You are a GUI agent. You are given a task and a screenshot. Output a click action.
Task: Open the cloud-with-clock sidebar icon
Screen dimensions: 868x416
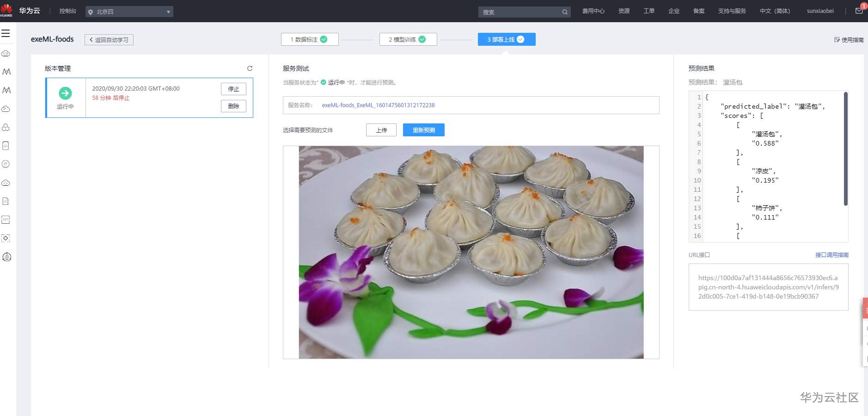6,109
